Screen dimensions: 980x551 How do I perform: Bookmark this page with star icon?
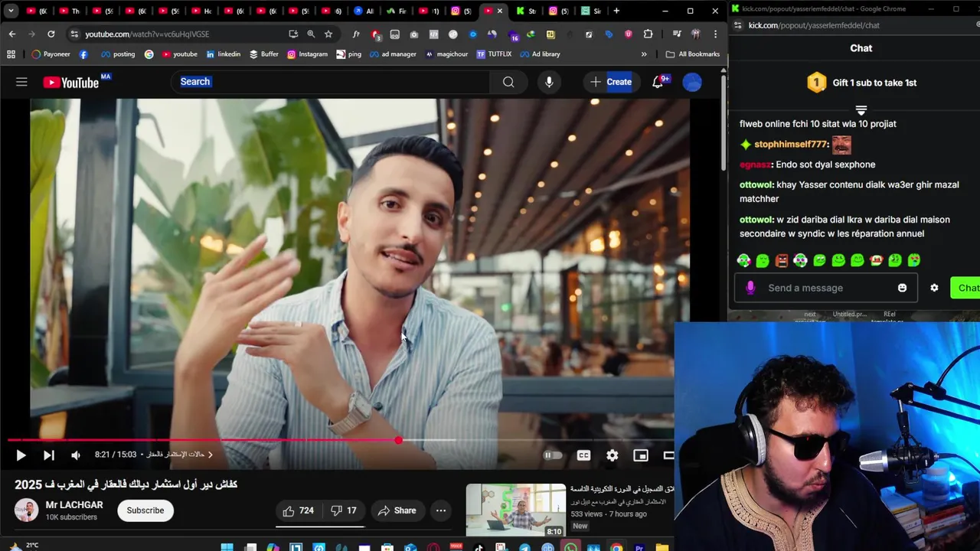click(x=328, y=34)
